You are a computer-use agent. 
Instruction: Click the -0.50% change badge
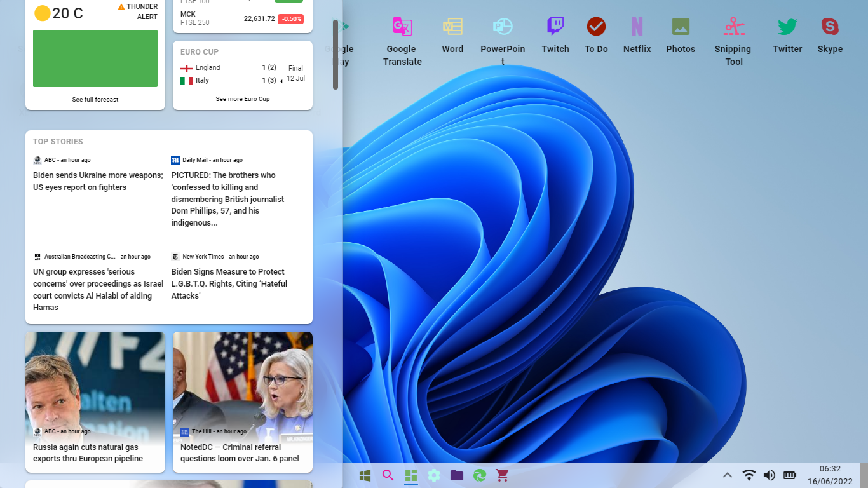point(290,18)
